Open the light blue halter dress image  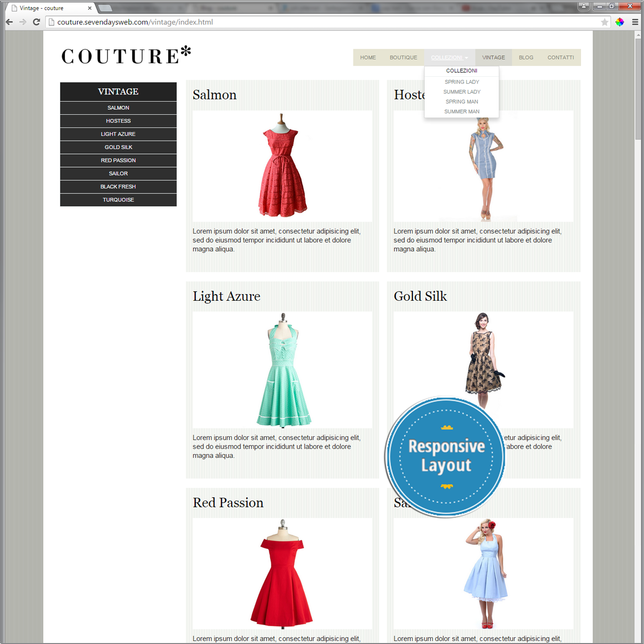point(484,574)
